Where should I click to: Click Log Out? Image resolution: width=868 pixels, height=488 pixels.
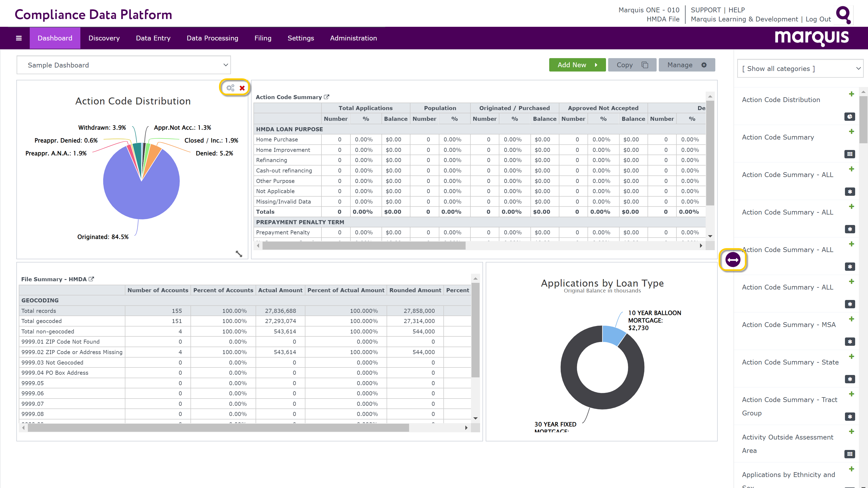pyautogui.click(x=818, y=19)
